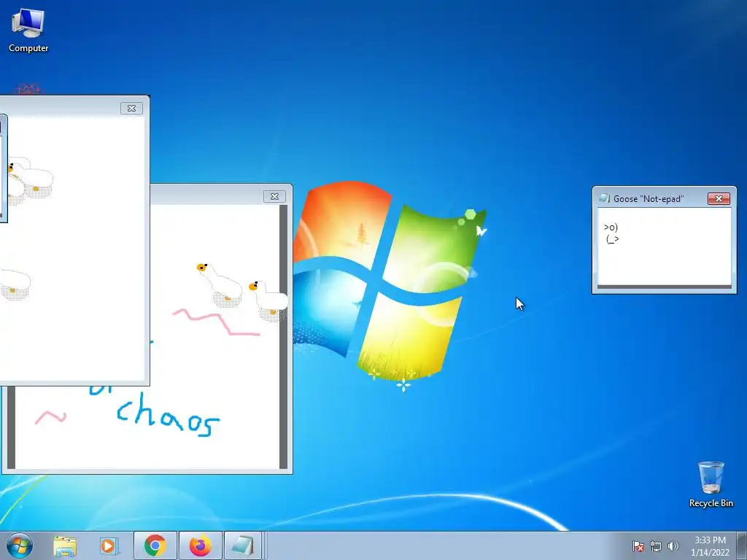Select the notepad app taskbar button

pos(242,545)
